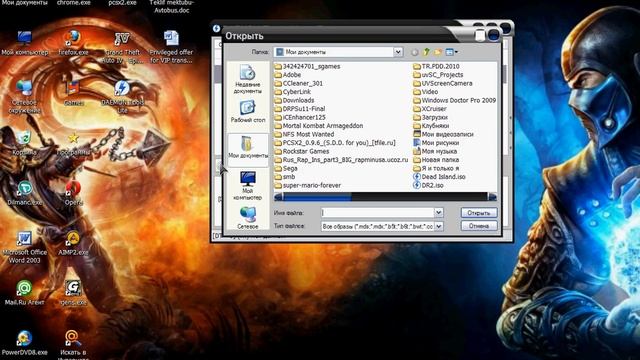Select the Новая папка folder
The width and height of the screenshot is (640, 360).
[436, 160]
